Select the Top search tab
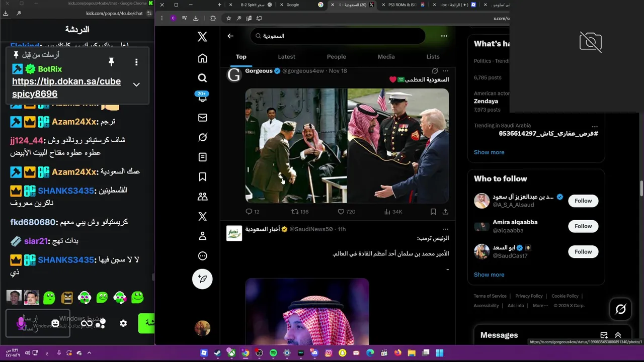This screenshot has width=644, height=362. click(x=241, y=57)
